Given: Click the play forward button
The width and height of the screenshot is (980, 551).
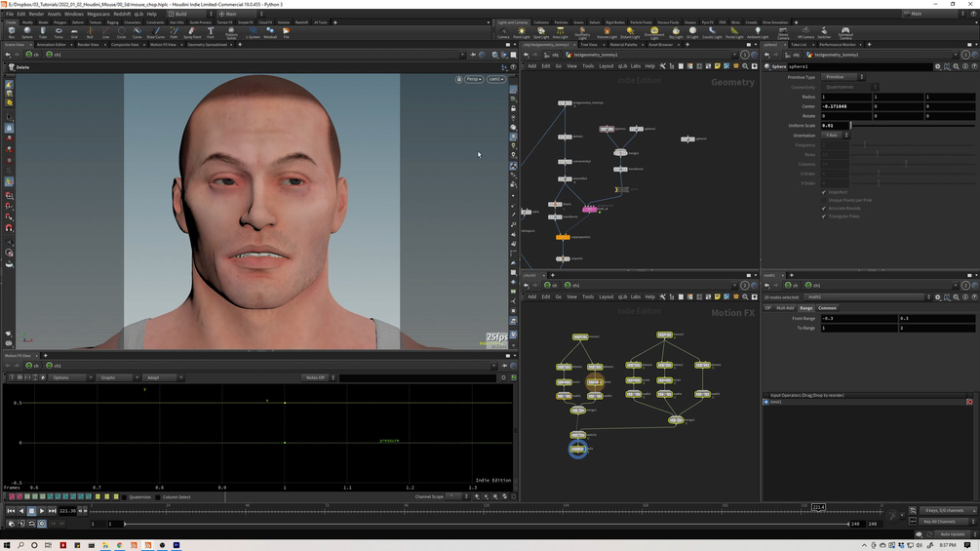Looking at the screenshot, I should click(42, 511).
